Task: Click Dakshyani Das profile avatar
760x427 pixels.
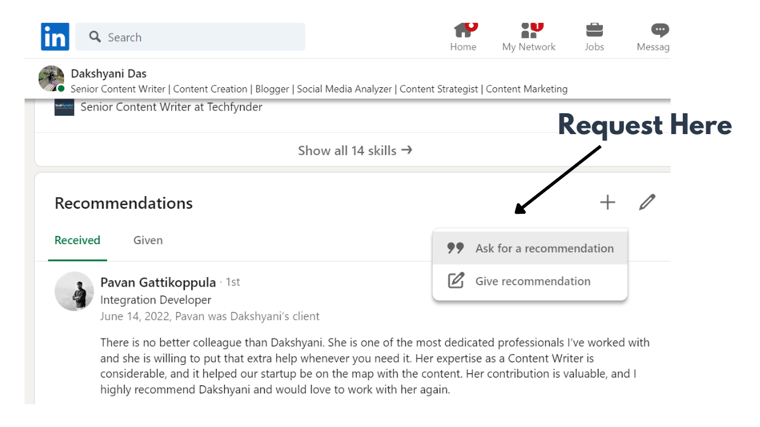Action: click(51, 79)
